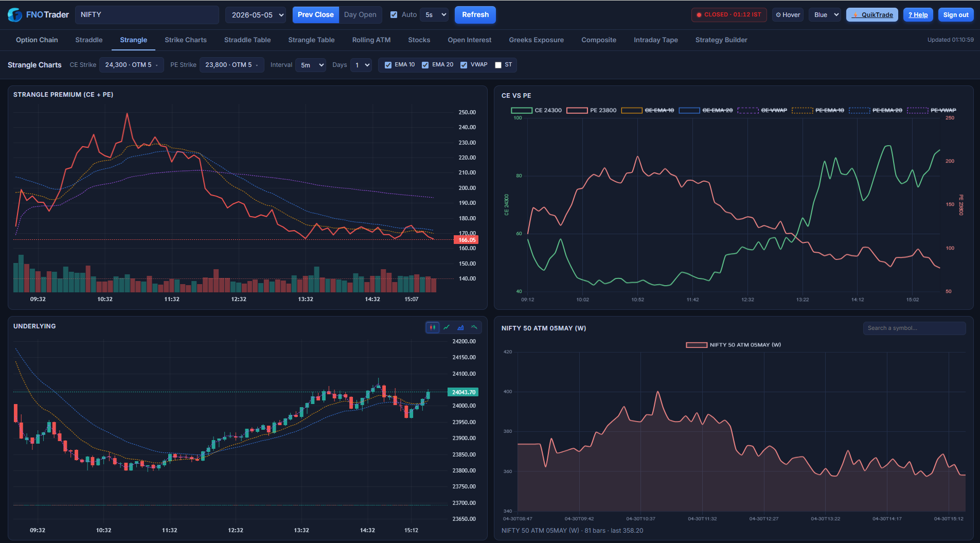Uncheck the EMA 10 checkbox
Image resolution: width=980 pixels, height=543 pixels.
pyautogui.click(x=388, y=65)
